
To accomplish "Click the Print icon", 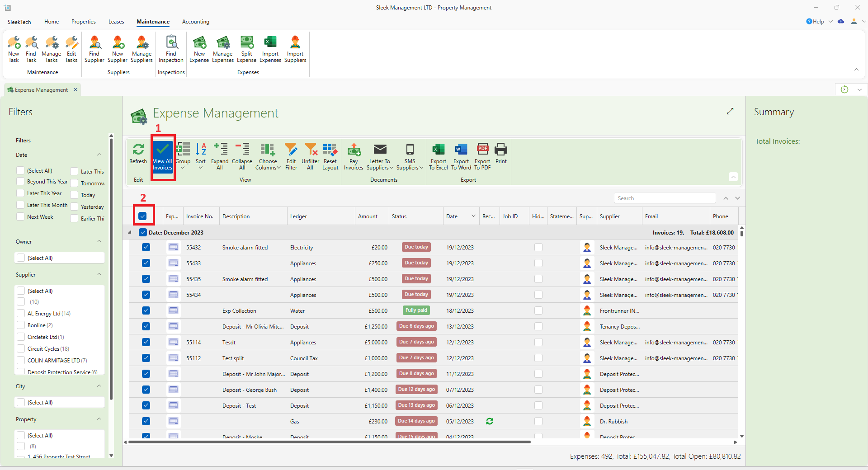I will coord(501,150).
